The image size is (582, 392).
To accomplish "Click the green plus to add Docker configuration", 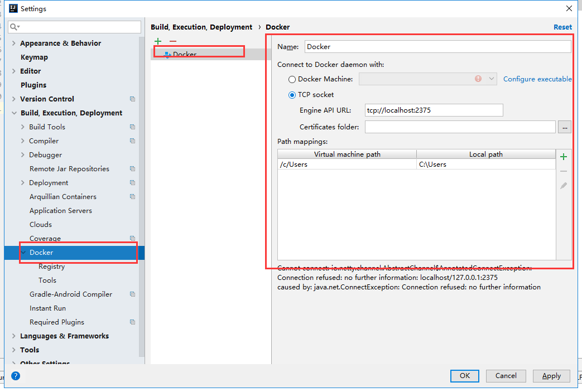I will (158, 41).
